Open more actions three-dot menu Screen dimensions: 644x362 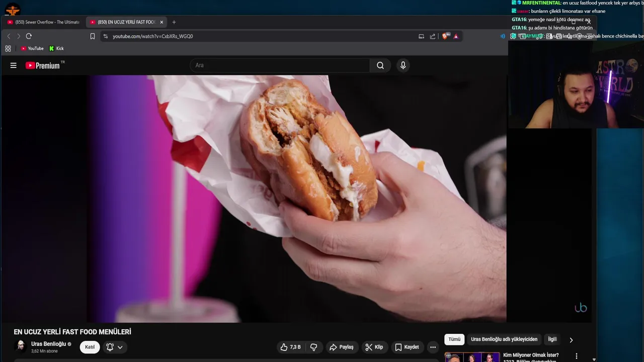(433, 347)
